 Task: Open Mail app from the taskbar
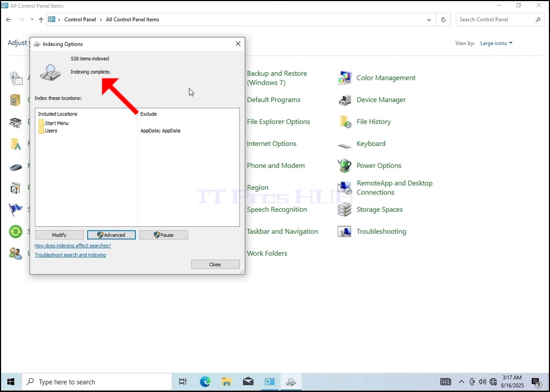248,382
